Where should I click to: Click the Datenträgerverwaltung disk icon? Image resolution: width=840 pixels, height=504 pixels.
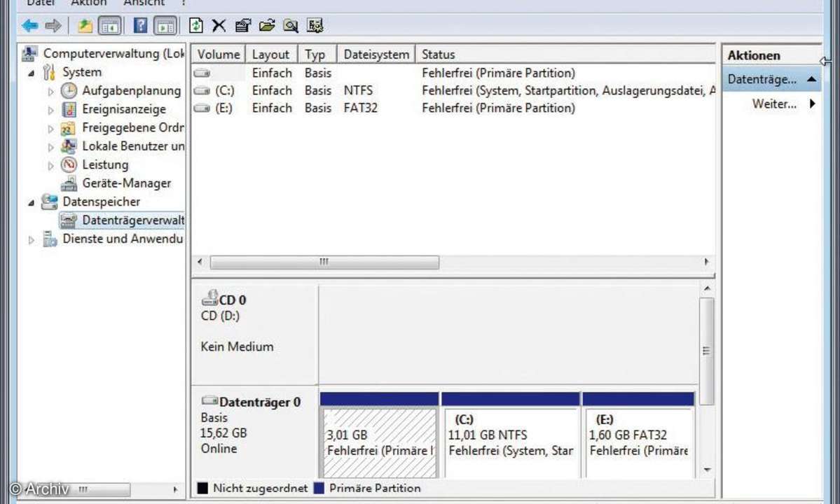click(x=68, y=220)
